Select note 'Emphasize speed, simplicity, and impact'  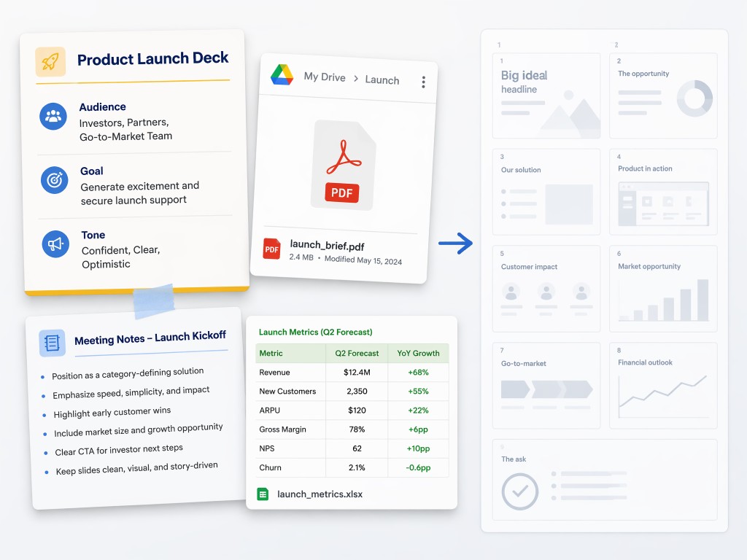[131, 392]
